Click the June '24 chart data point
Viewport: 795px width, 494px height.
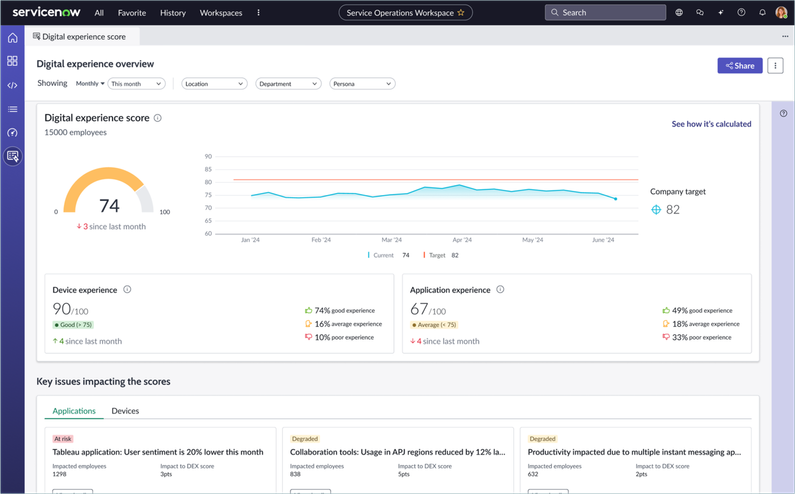click(616, 199)
